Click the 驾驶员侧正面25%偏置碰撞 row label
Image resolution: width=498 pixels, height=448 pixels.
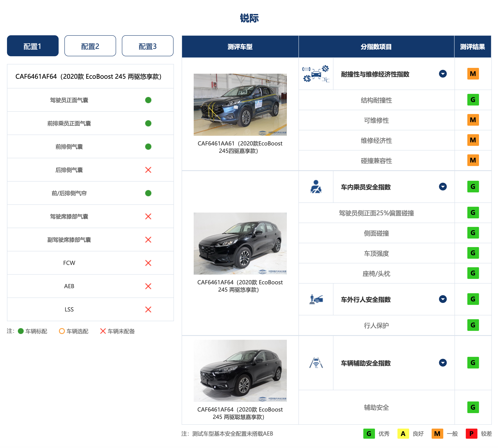pyautogui.click(x=376, y=213)
